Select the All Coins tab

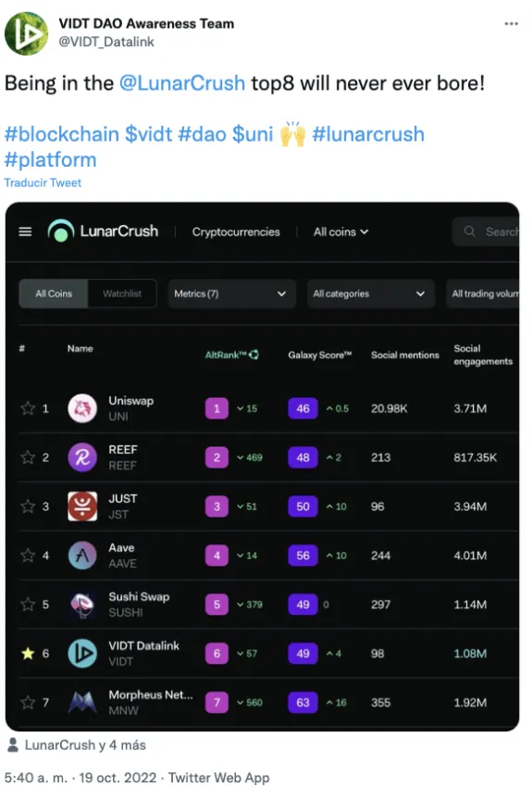tap(54, 294)
